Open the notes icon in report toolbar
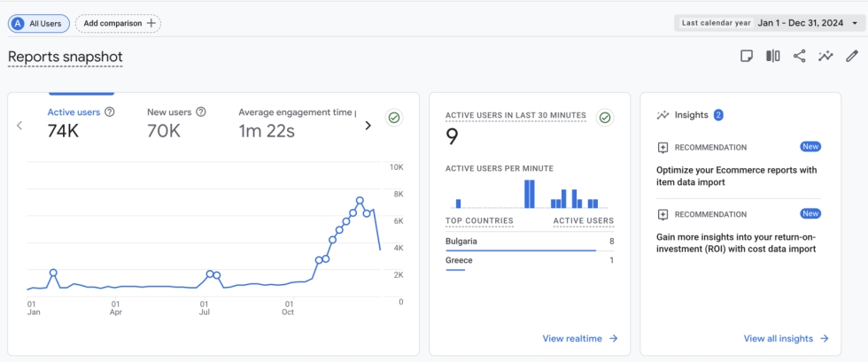868x362 pixels. pos(747,57)
